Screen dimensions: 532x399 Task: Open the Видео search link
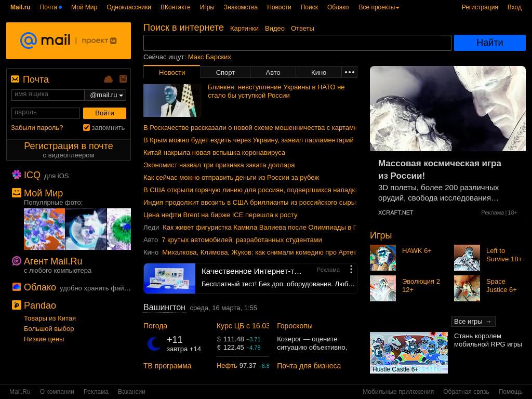pyautogui.click(x=274, y=29)
